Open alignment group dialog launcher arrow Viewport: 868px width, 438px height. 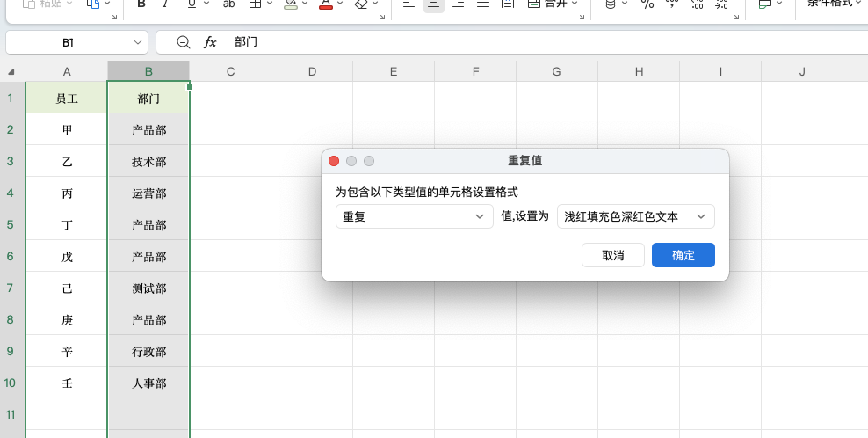coord(582,18)
